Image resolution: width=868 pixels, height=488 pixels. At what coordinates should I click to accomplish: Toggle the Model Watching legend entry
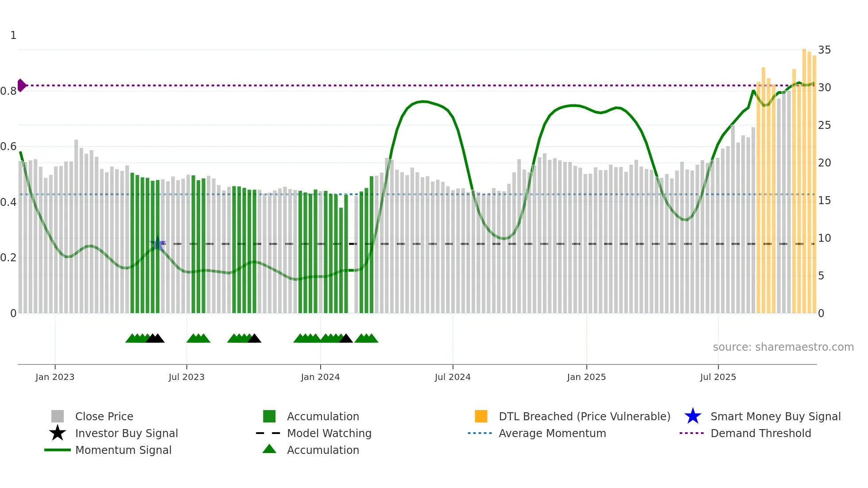(329, 433)
